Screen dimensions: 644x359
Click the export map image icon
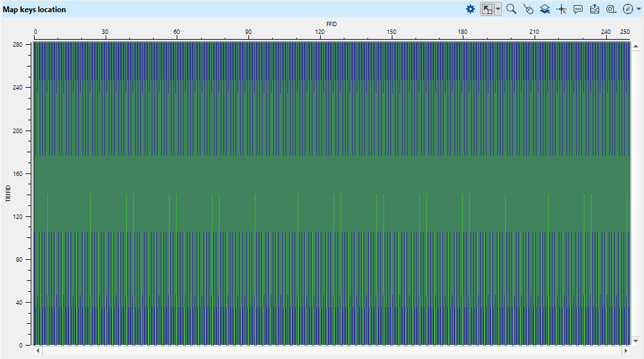pos(595,9)
